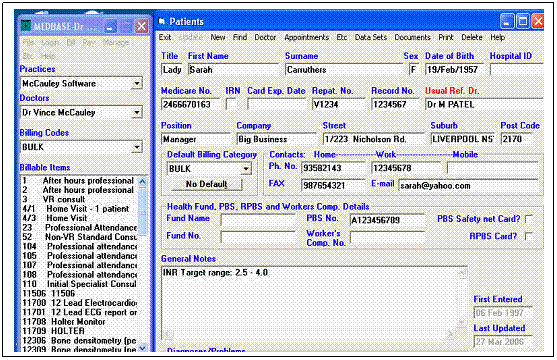Select billable item 11708 Holter Monitor
Image resolution: width=557 pixels, height=360 pixels.
[78, 322]
